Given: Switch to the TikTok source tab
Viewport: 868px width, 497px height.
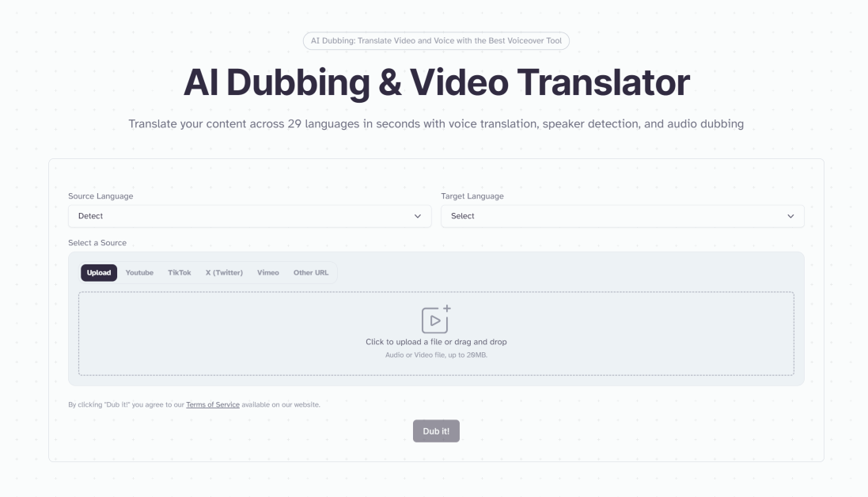Looking at the screenshot, I should [x=180, y=272].
